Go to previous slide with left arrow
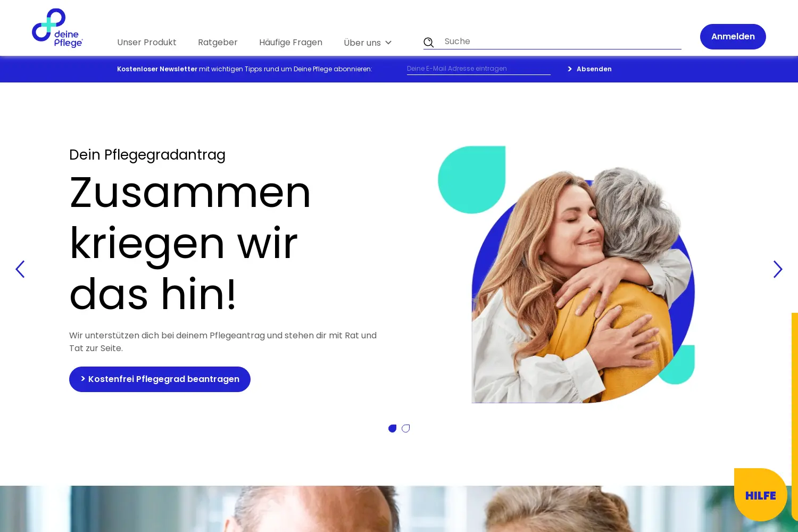The image size is (798, 532). tap(20, 269)
